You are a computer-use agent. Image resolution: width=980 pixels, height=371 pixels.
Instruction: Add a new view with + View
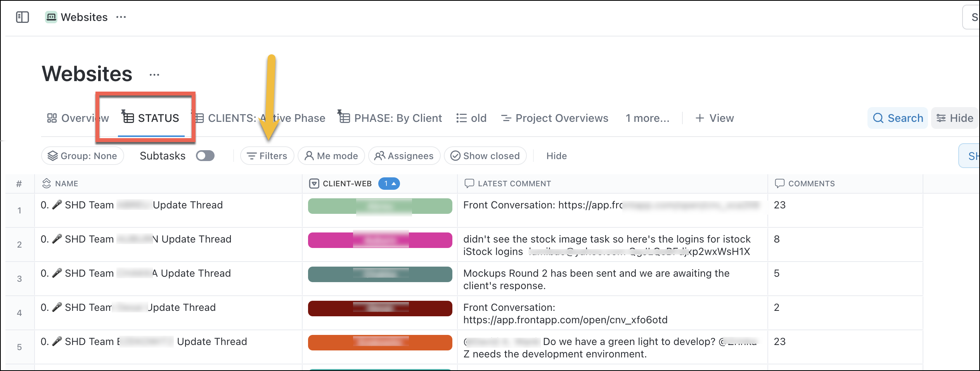coord(714,118)
